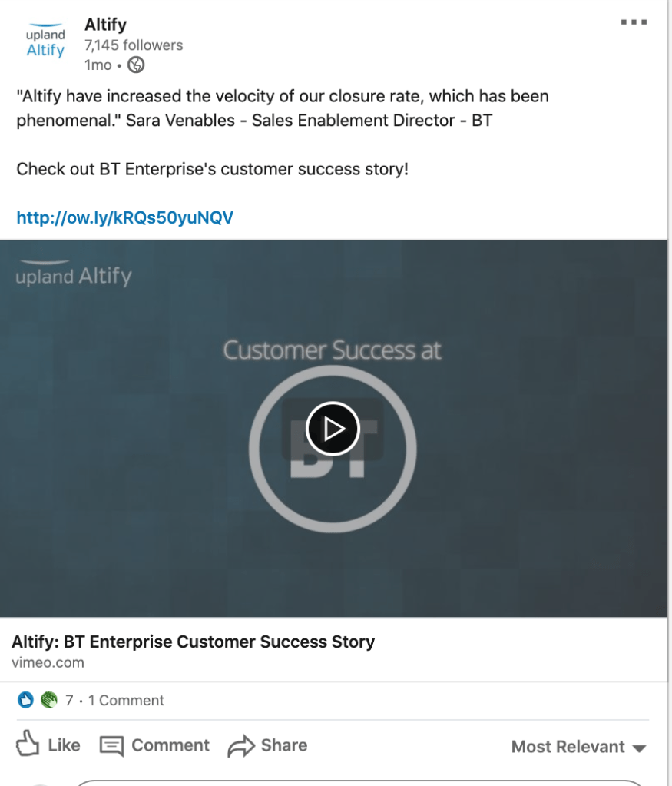Viewport: 672px width, 786px height.
Task: Play the BT customer success video
Action: pyautogui.click(x=333, y=429)
